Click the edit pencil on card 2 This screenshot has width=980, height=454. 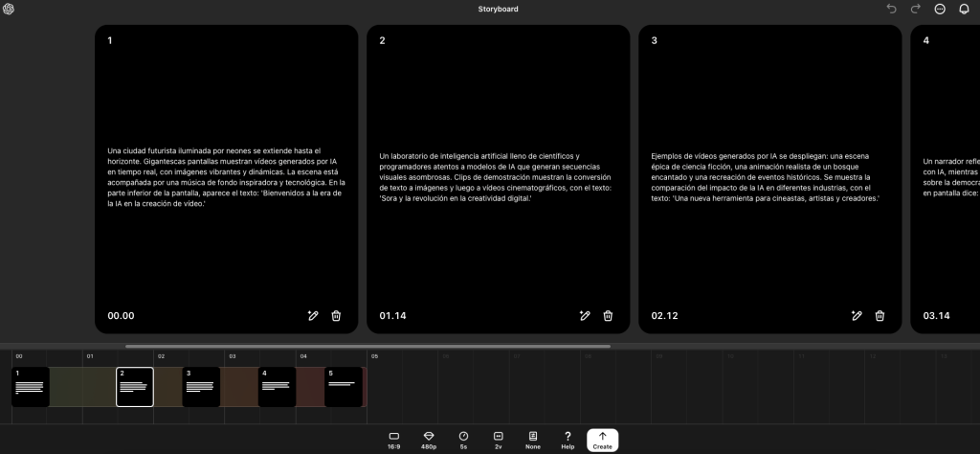click(585, 315)
